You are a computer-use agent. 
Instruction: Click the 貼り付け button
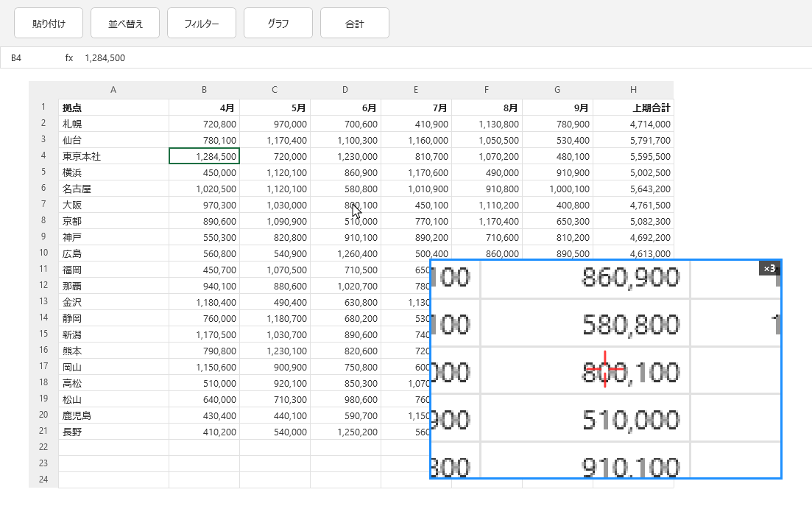[x=49, y=24]
